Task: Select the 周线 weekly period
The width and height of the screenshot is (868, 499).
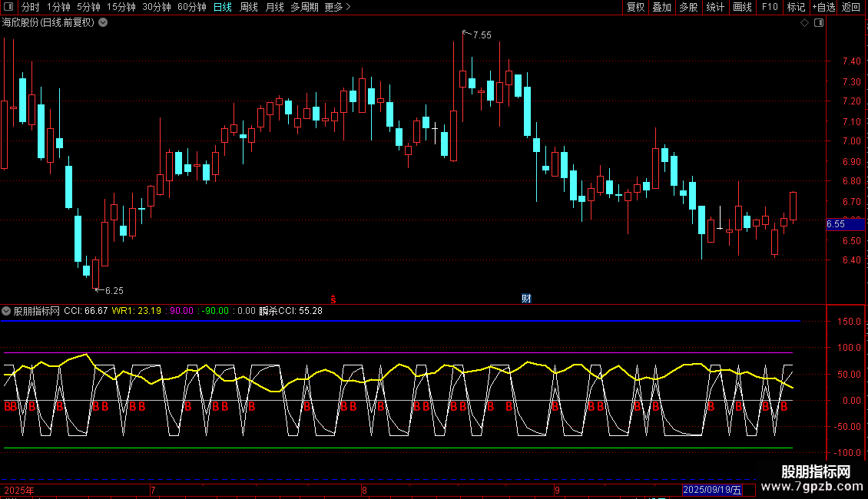Action: (x=248, y=7)
